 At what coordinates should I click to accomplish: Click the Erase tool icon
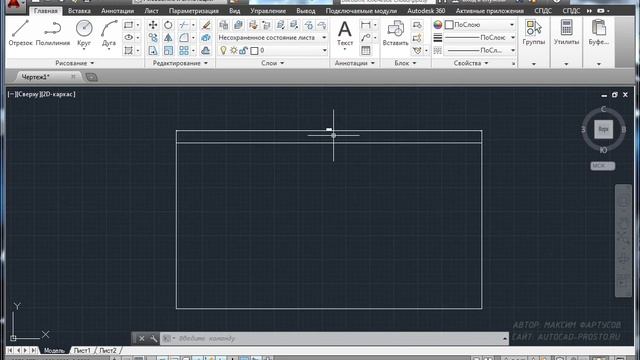coord(206,25)
